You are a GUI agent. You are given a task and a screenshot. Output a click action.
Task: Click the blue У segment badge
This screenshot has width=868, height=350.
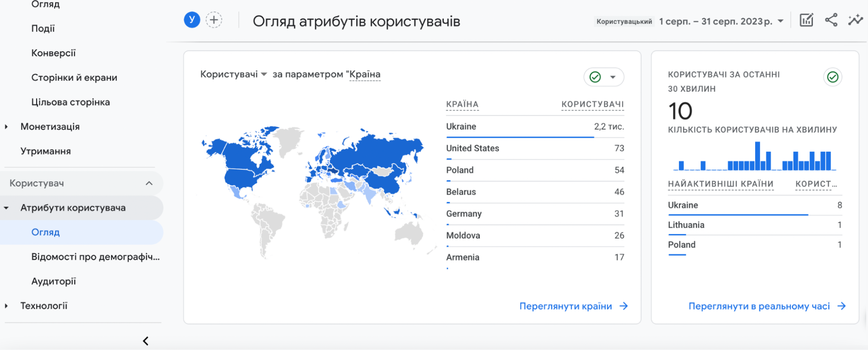click(192, 20)
